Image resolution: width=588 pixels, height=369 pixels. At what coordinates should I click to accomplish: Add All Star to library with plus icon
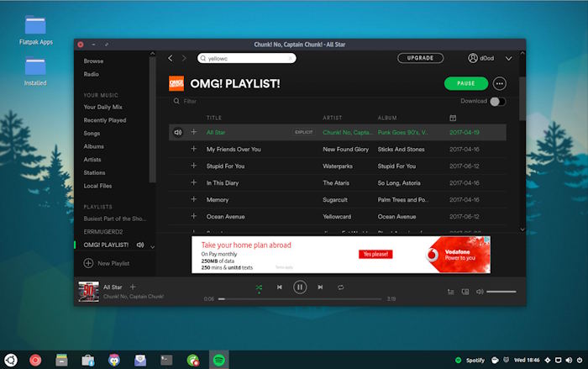(193, 132)
